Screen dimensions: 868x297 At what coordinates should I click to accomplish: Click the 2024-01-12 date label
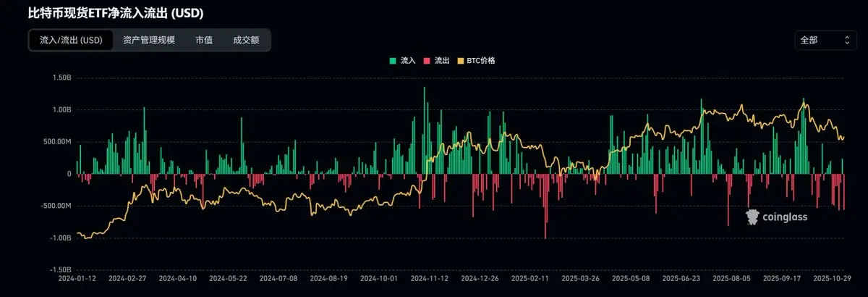tap(77, 277)
